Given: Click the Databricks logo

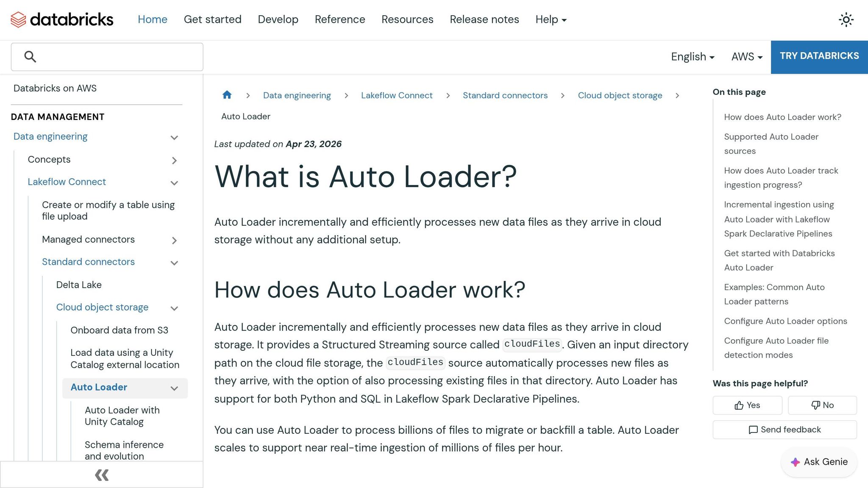Looking at the screenshot, I should [61, 19].
